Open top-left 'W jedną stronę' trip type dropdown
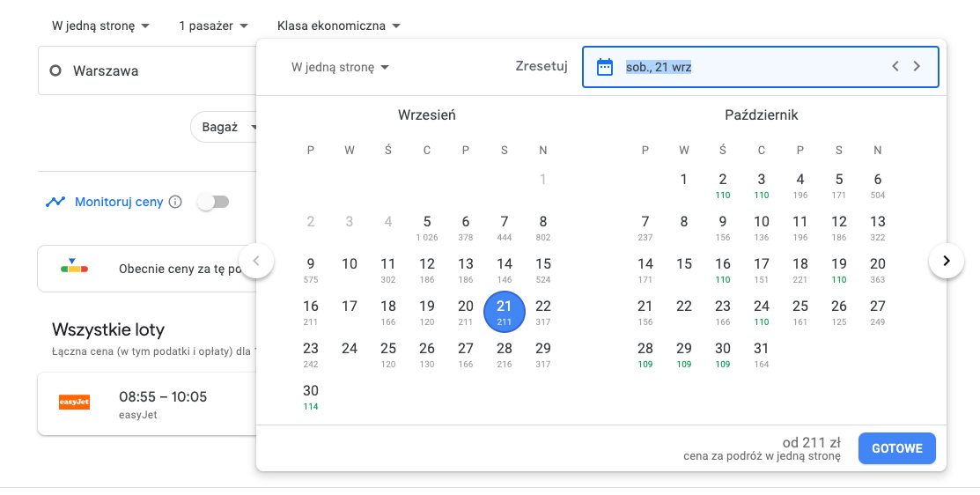980x495 pixels. pyautogui.click(x=100, y=26)
